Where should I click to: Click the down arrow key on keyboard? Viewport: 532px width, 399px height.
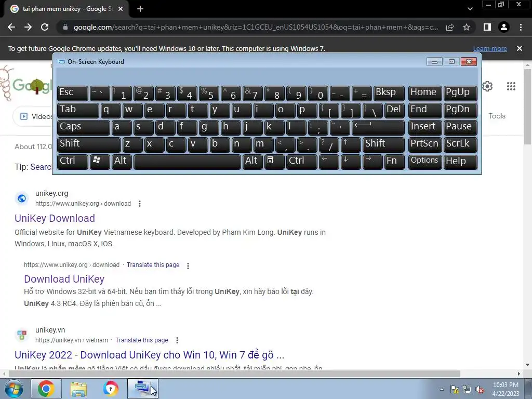point(351,162)
